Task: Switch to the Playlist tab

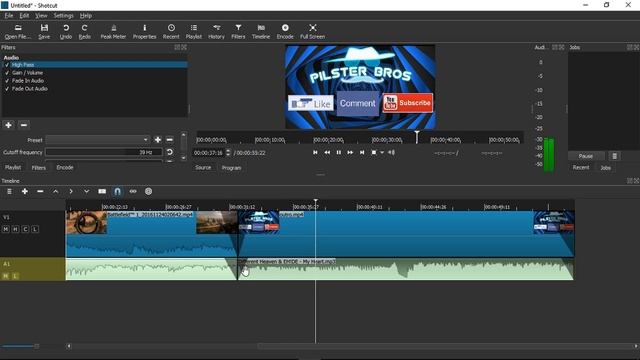Action: (13, 167)
